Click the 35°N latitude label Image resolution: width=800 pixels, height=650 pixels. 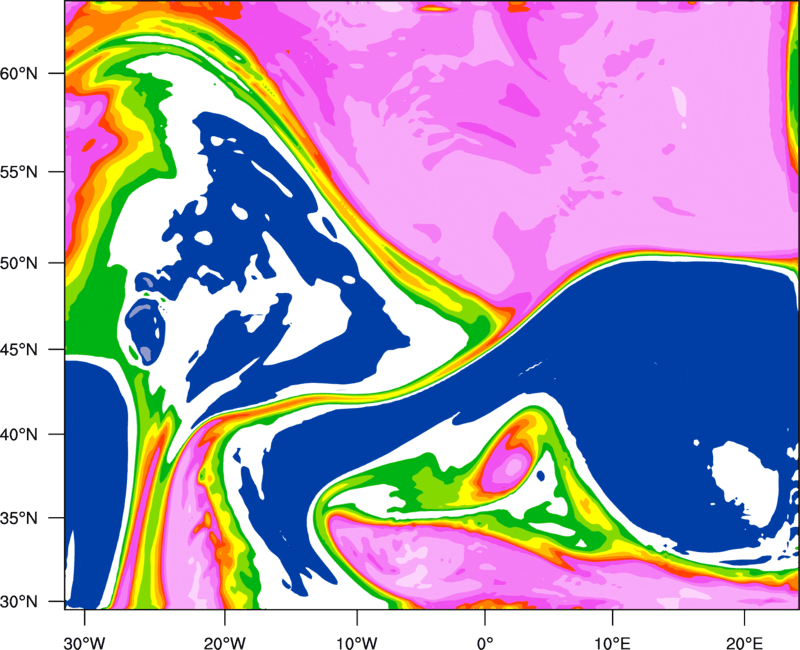tap(19, 518)
